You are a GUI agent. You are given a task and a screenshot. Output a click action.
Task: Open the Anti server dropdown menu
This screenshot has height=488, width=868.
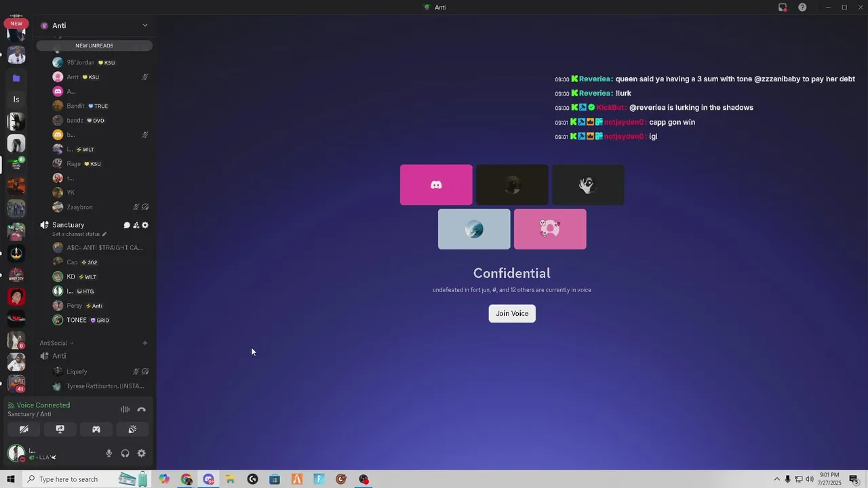pyautogui.click(x=144, y=25)
